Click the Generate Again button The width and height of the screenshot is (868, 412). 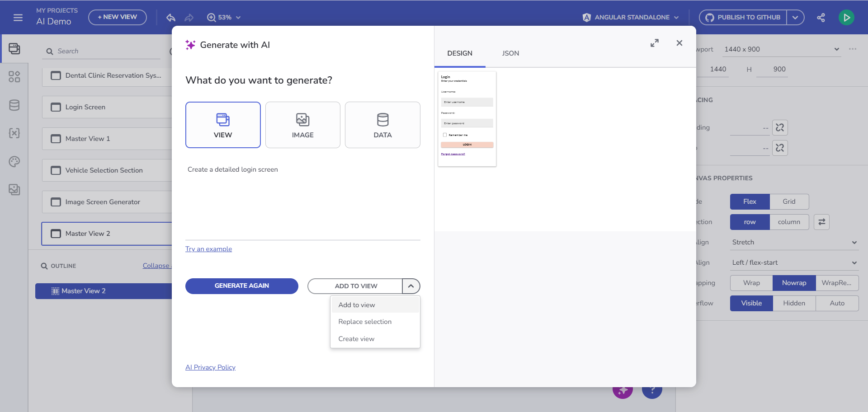coord(242,286)
